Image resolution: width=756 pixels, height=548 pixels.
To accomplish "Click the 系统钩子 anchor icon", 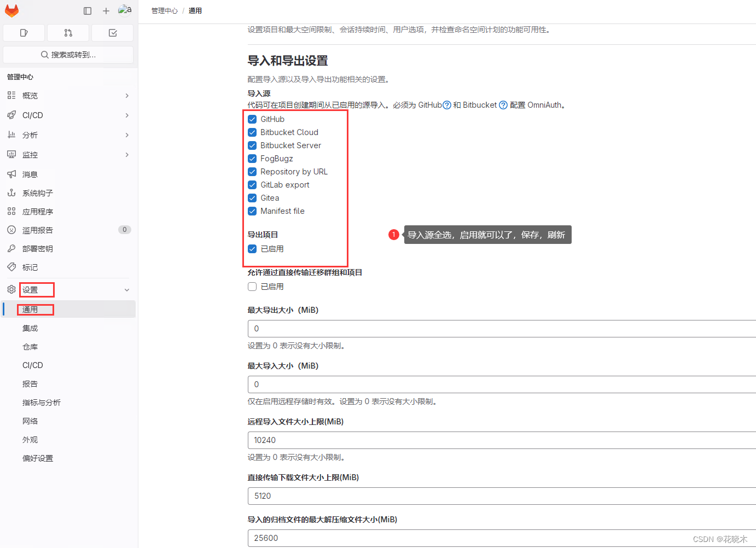I will pyautogui.click(x=11, y=193).
